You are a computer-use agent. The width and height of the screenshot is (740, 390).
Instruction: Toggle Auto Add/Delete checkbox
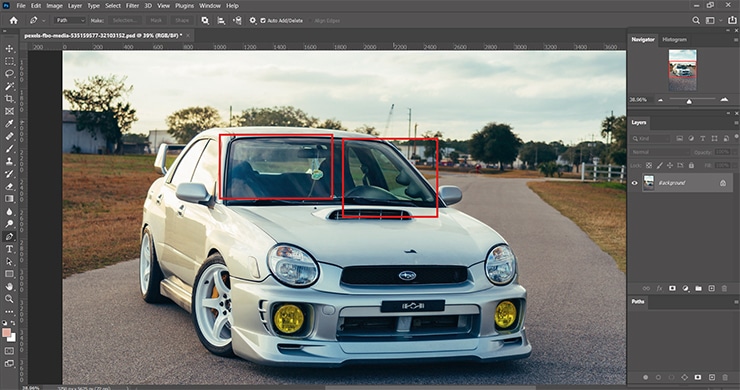point(263,20)
